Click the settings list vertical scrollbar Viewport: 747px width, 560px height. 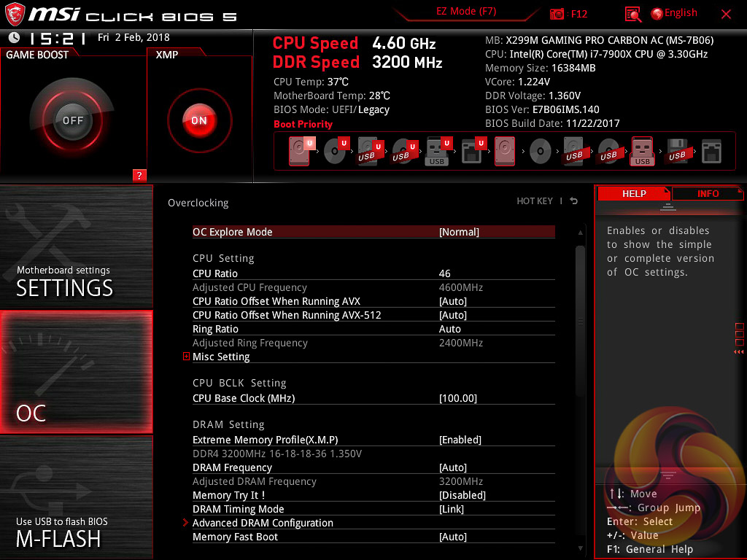coord(580,321)
